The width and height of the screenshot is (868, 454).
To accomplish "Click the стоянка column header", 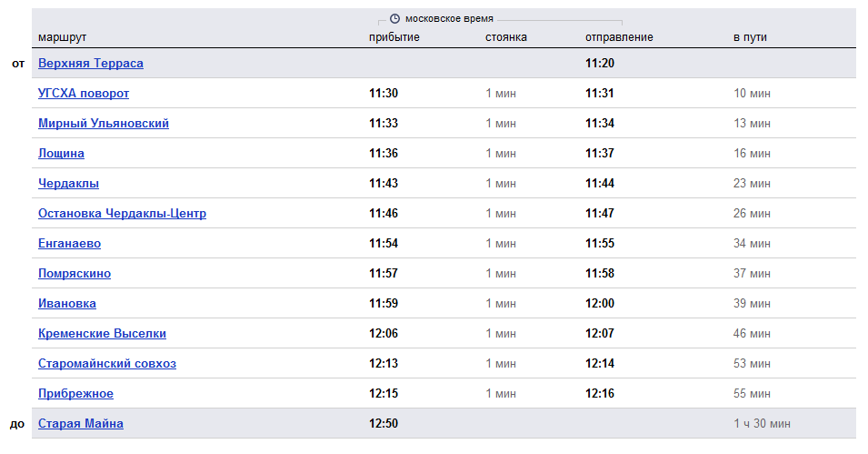I will click(506, 37).
